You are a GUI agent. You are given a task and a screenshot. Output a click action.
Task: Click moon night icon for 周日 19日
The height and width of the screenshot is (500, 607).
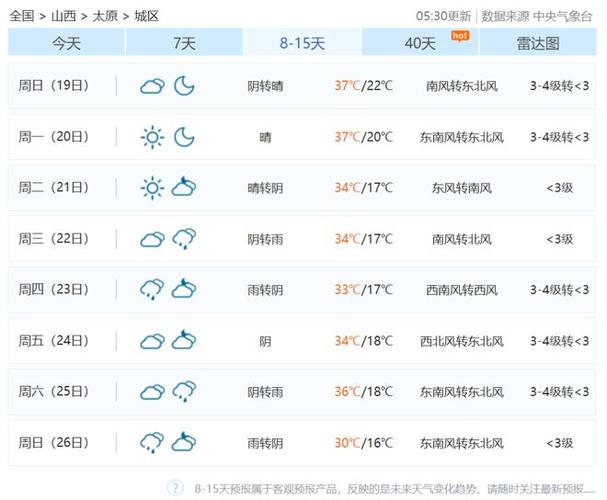tap(184, 86)
